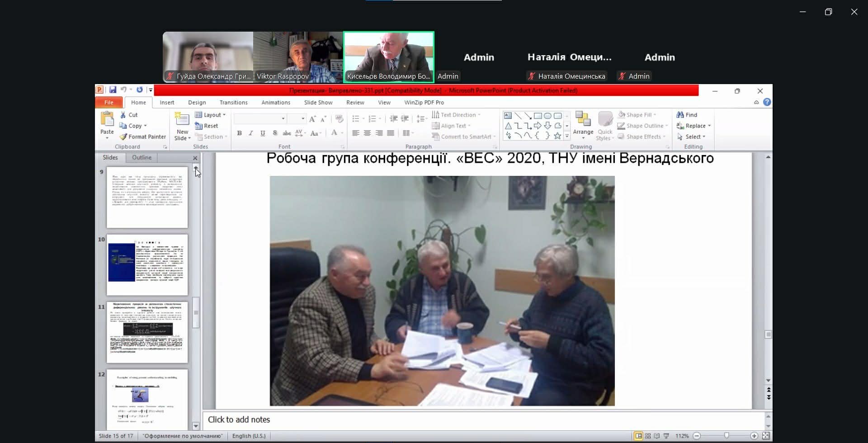Click the Paste icon in Clipboard group
868x443 pixels.
[107, 119]
